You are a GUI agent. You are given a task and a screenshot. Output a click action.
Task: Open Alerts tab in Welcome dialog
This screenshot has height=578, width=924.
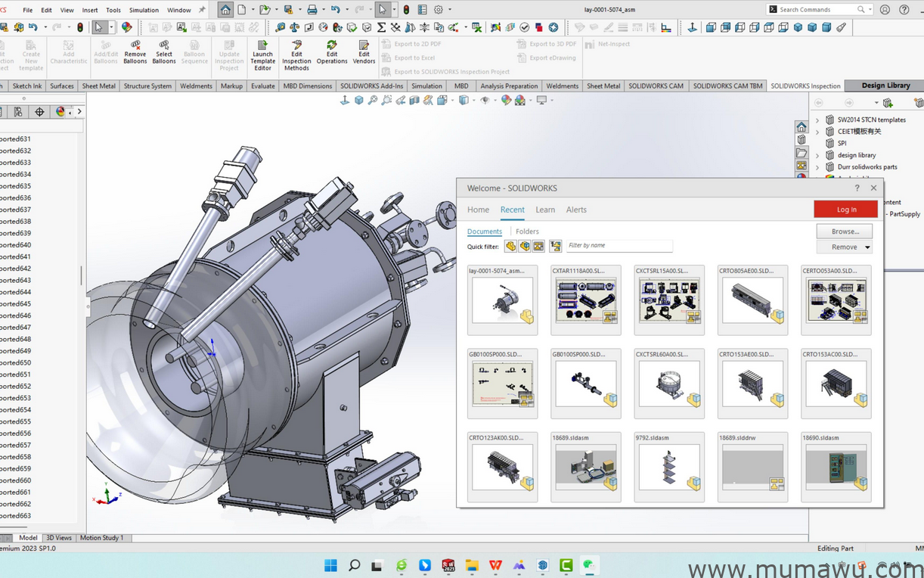[576, 210]
